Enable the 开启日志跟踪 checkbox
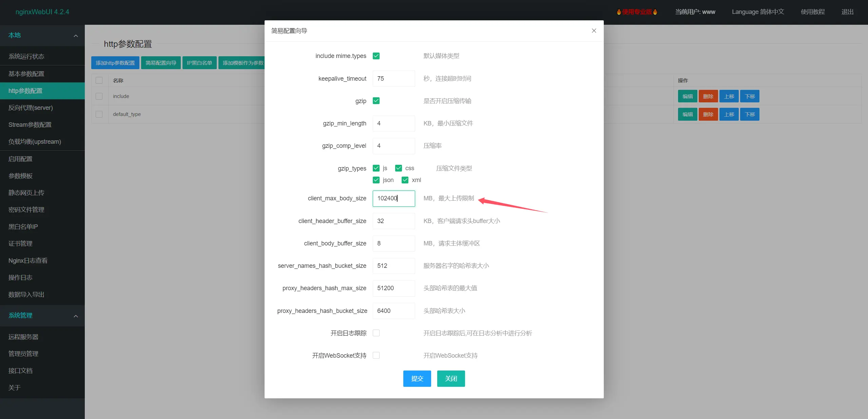 pos(376,333)
